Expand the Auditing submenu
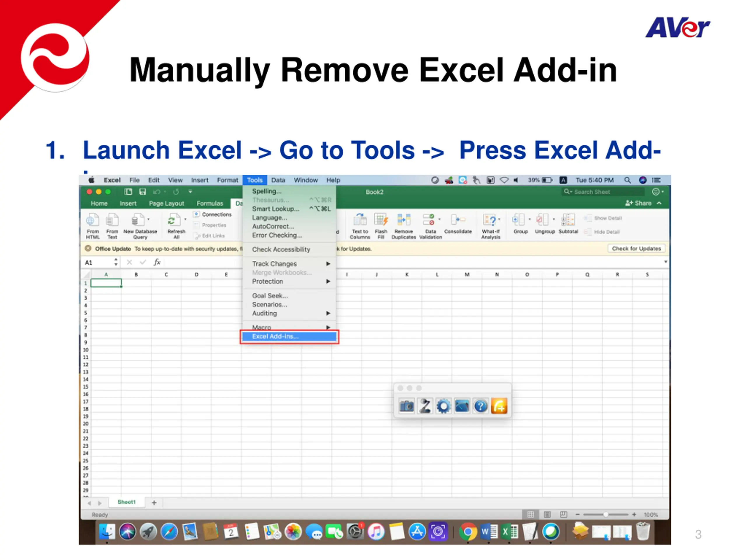This screenshot has height=560, width=747. pyautogui.click(x=328, y=313)
